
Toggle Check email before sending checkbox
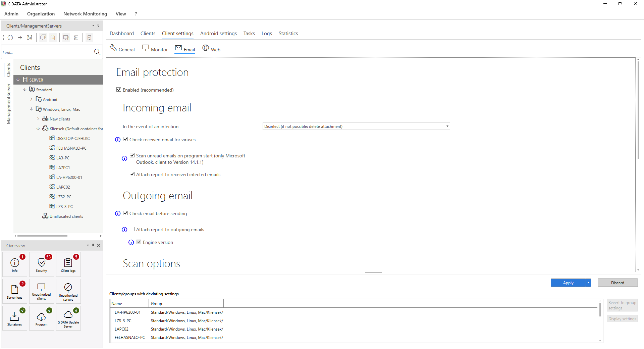pos(125,213)
